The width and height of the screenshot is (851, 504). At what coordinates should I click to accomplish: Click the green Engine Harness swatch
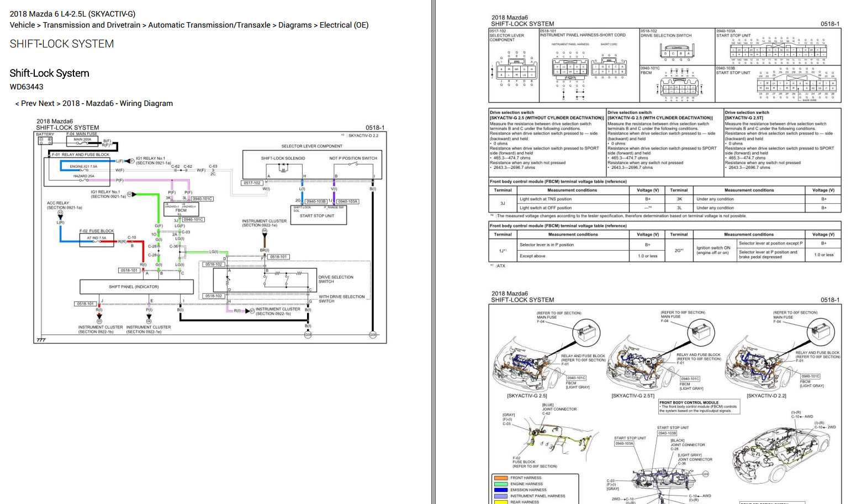click(x=501, y=484)
